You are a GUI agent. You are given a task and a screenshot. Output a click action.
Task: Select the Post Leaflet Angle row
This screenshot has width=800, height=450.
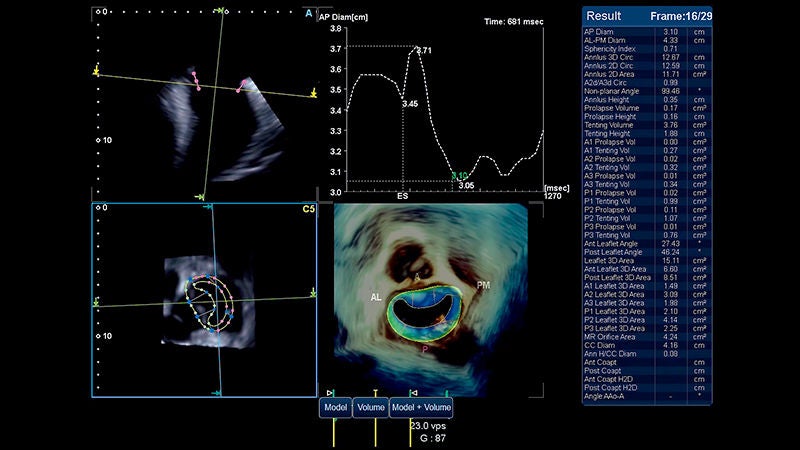click(647, 252)
